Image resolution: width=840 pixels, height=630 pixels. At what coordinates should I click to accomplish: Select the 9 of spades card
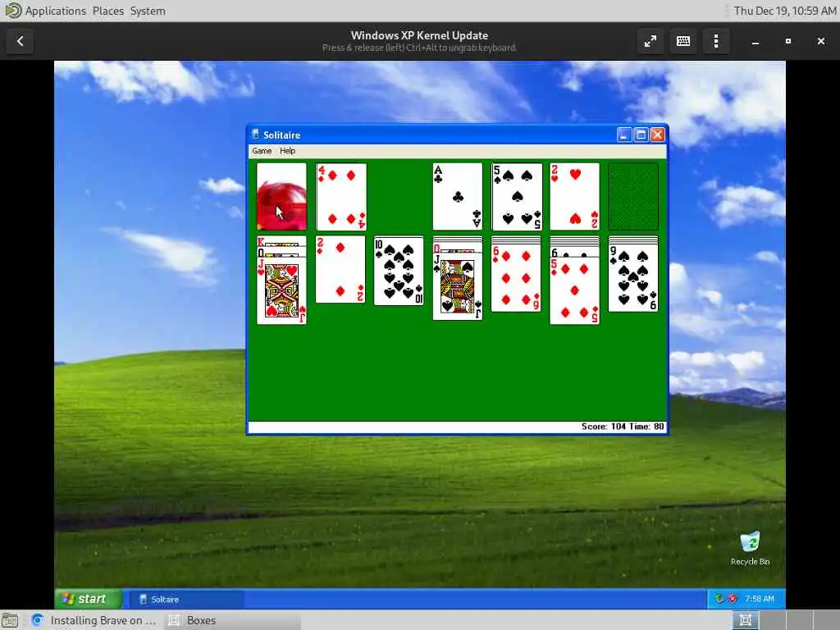point(633,277)
